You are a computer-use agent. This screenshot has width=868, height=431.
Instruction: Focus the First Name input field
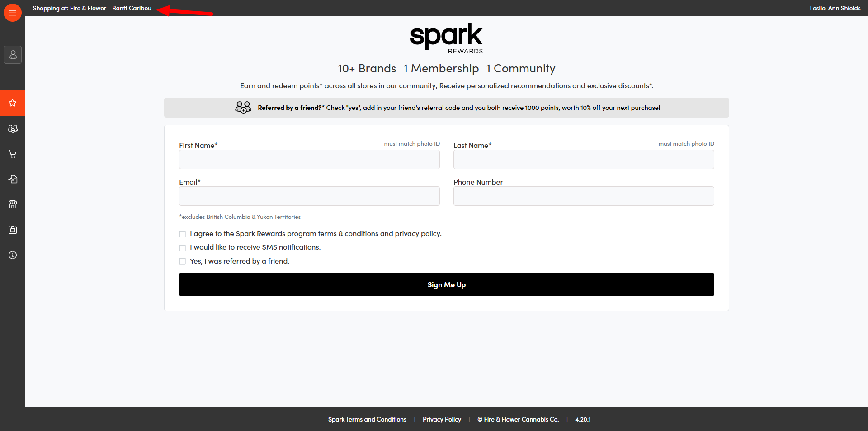[x=309, y=160]
